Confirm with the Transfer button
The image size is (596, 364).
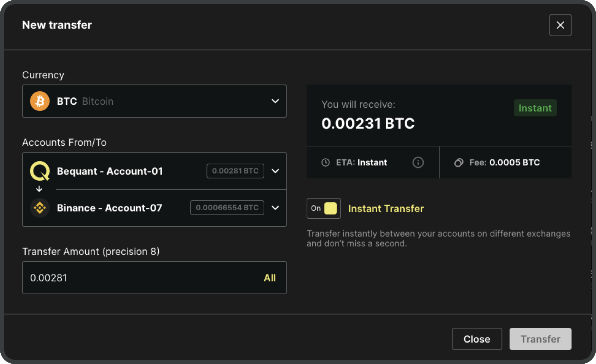point(540,339)
